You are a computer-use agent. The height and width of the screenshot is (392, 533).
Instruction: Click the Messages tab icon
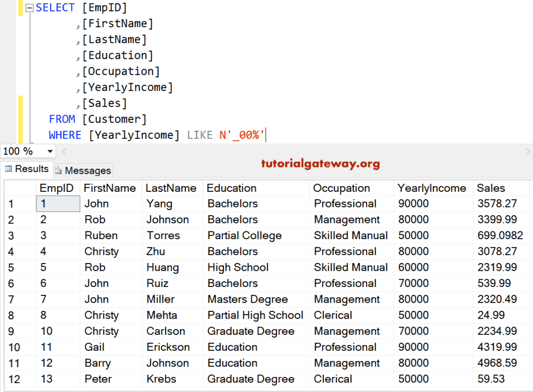coord(58,171)
